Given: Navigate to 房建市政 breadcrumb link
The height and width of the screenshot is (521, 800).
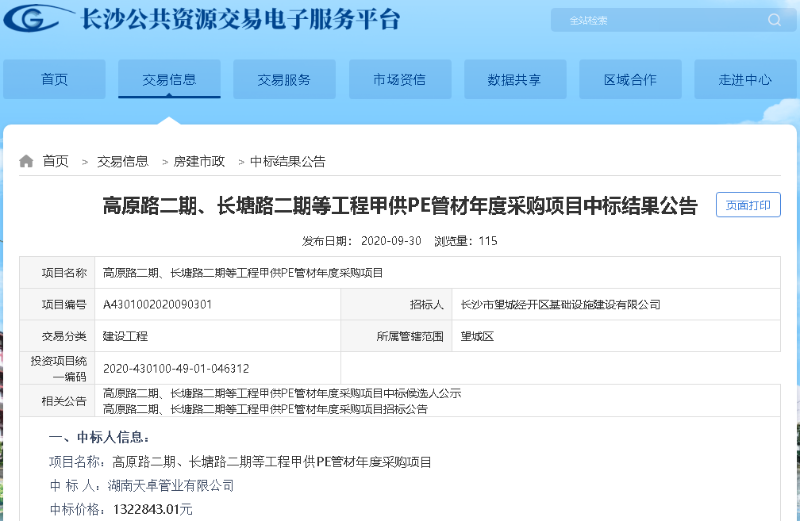Looking at the screenshot, I should [199, 161].
